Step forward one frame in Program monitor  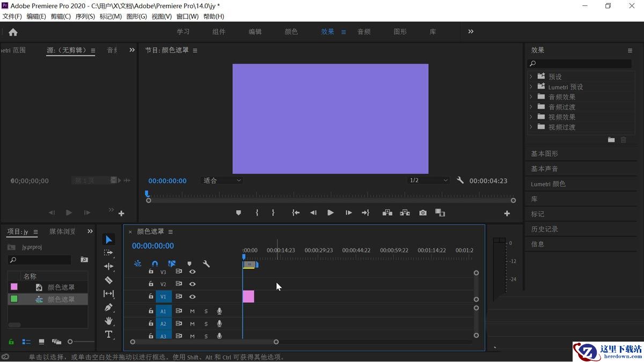[348, 213]
